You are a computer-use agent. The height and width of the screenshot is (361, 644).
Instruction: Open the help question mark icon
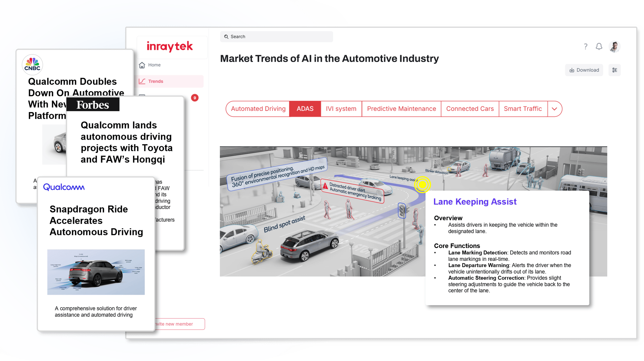pyautogui.click(x=585, y=46)
